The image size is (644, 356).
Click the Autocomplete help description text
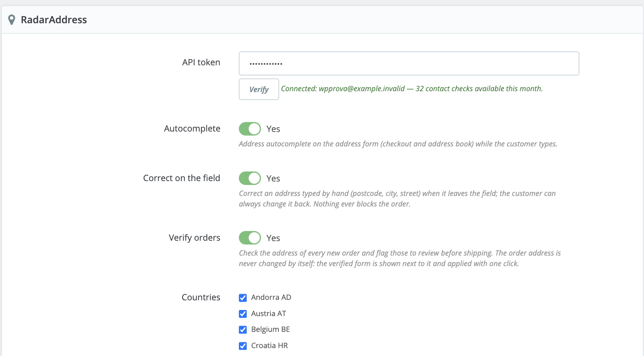coord(398,144)
